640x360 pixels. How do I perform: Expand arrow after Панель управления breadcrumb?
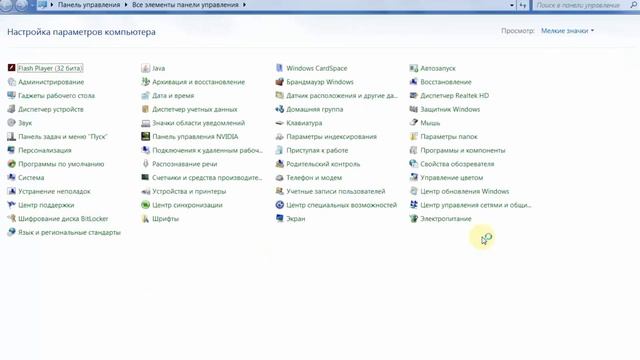126,5
